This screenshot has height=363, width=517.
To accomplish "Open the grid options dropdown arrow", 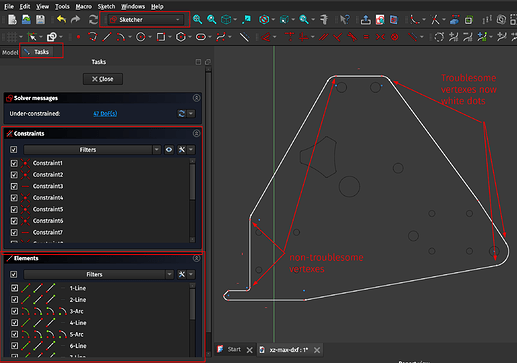I will 21,37.
